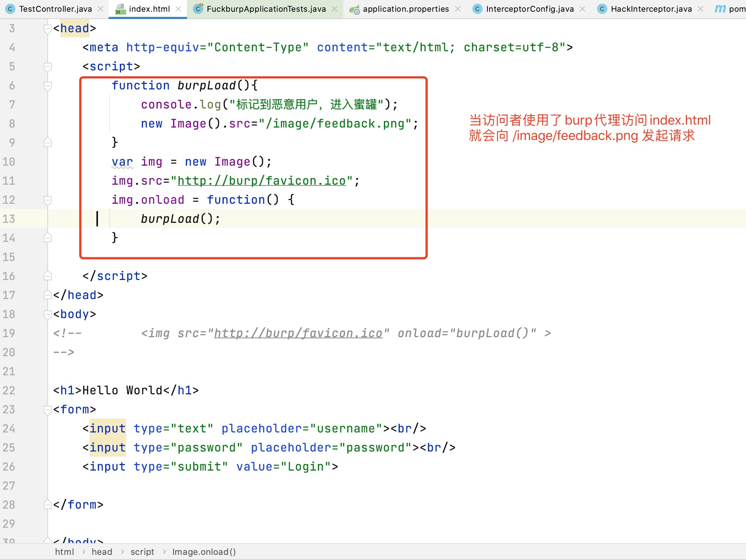
Task: Click the Maven pom file icon
Action: click(x=720, y=9)
